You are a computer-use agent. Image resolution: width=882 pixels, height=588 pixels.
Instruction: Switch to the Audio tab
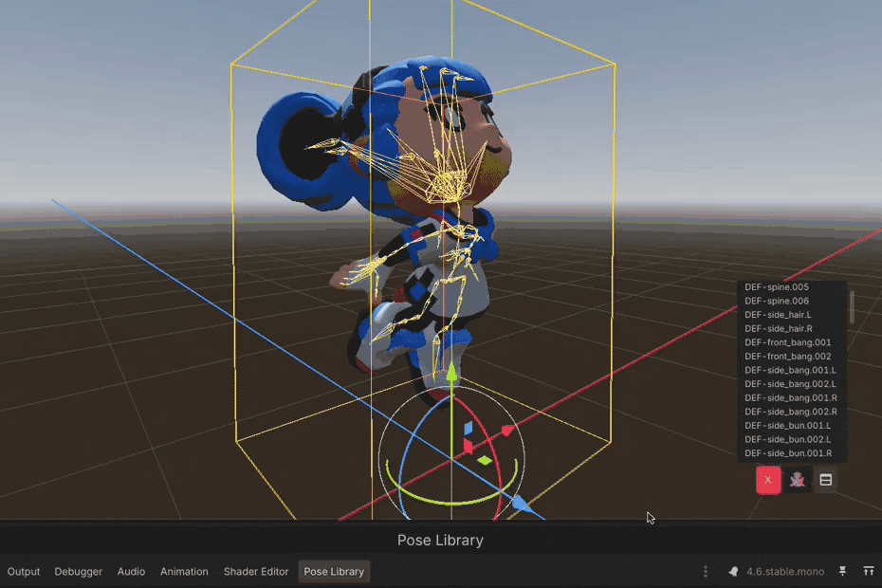131,572
